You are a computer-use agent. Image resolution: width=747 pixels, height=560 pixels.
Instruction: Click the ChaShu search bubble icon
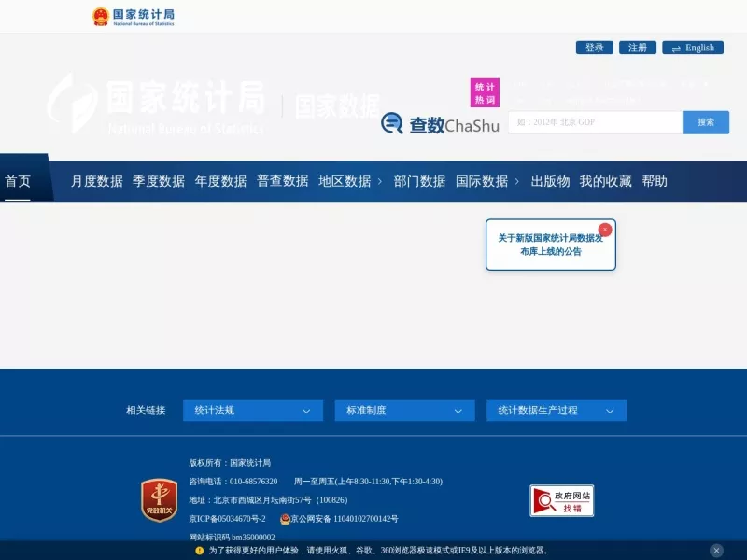(392, 124)
